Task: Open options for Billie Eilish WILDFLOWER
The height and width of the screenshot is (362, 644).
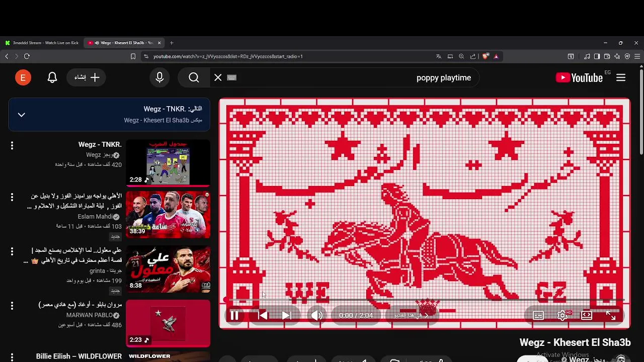Action: point(12,357)
